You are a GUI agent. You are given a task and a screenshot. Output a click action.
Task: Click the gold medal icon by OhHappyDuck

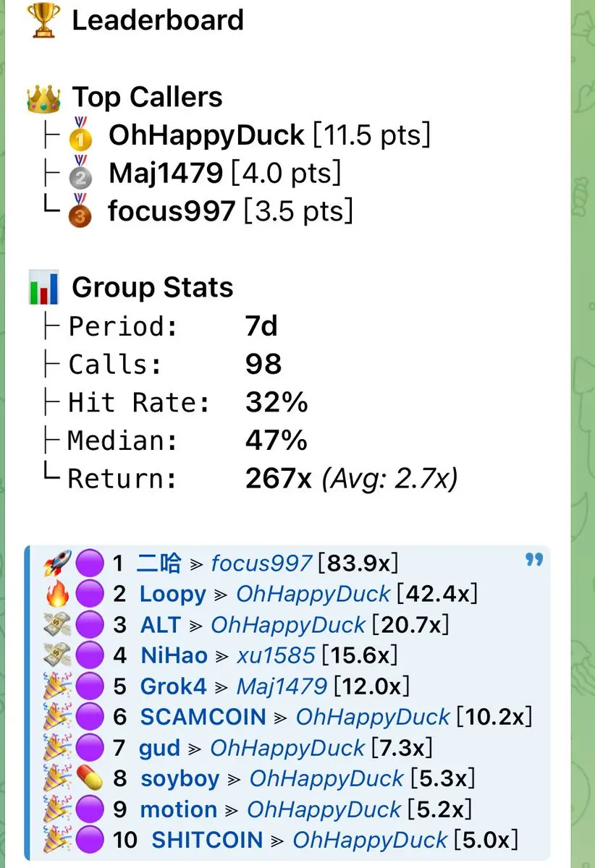pos(80,135)
